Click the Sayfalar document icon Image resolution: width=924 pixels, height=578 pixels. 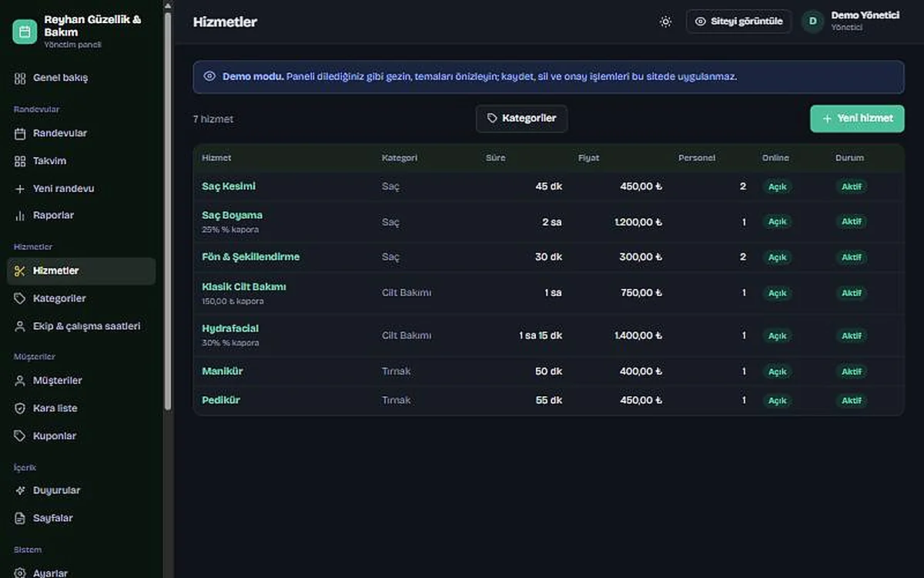pyautogui.click(x=20, y=519)
